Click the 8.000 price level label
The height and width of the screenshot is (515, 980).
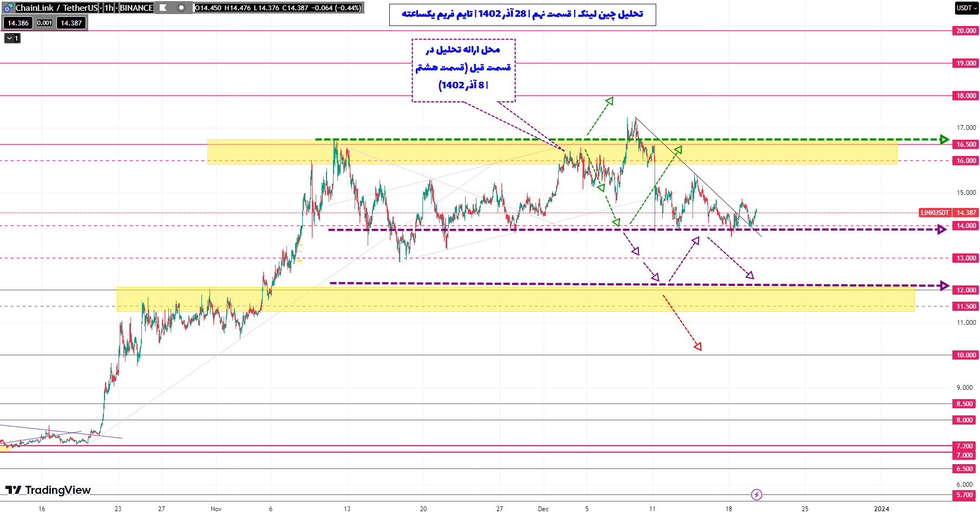pos(964,420)
